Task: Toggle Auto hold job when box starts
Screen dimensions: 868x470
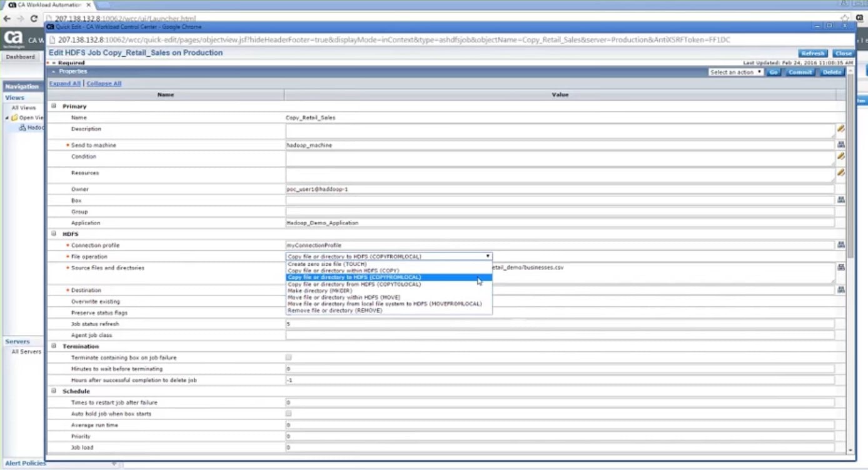Action: coord(288,414)
